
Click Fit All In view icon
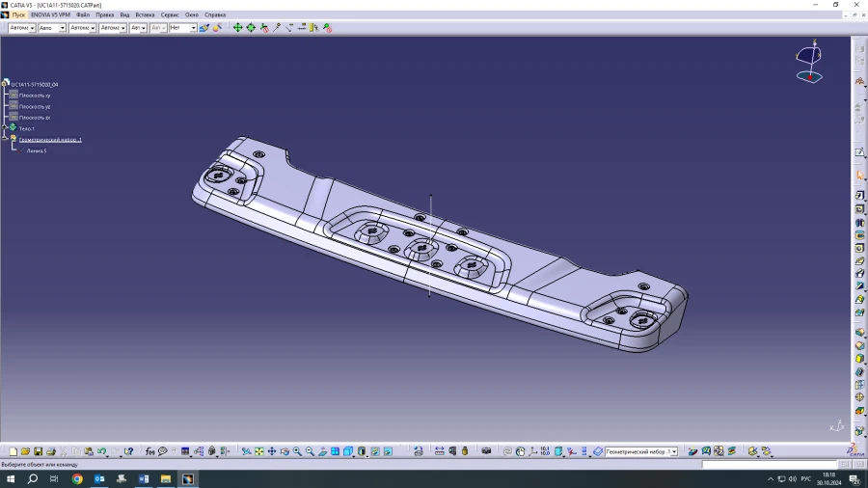pyautogui.click(x=259, y=451)
